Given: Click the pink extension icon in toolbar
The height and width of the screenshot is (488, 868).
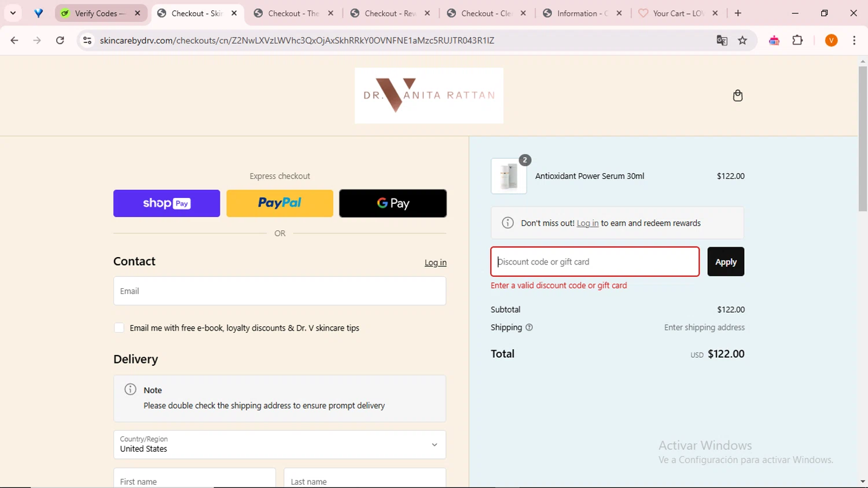Looking at the screenshot, I should (x=774, y=41).
